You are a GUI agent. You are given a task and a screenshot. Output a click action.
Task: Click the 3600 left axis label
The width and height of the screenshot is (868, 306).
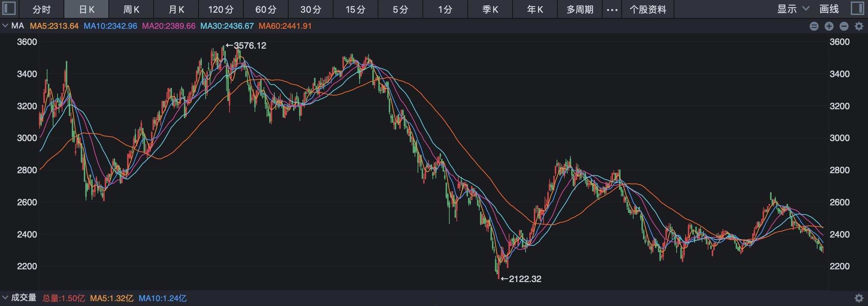[x=27, y=42]
